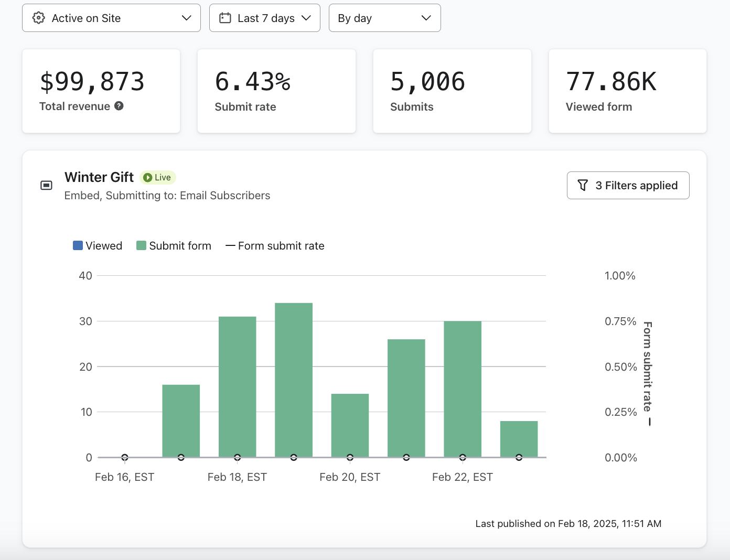Open the 3 Filters applied button
Screen dimensions: 730x560
pyautogui.click(x=628, y=185)
